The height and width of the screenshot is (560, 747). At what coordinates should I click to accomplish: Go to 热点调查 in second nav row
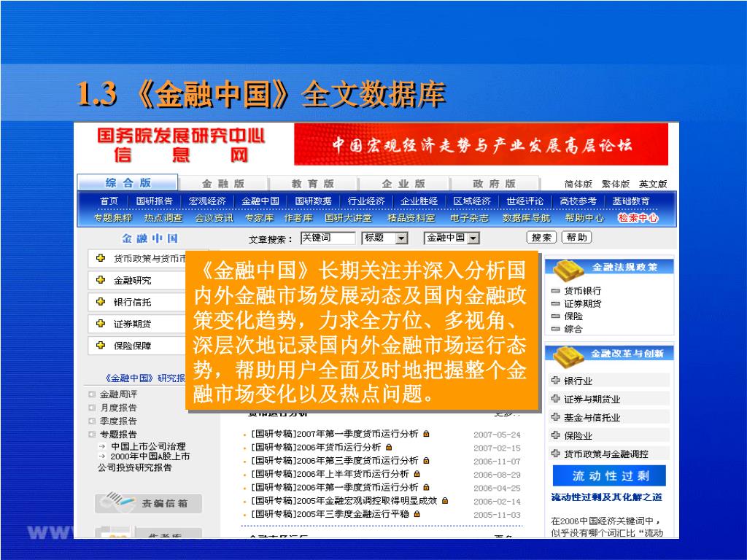[x=163, y=217]
